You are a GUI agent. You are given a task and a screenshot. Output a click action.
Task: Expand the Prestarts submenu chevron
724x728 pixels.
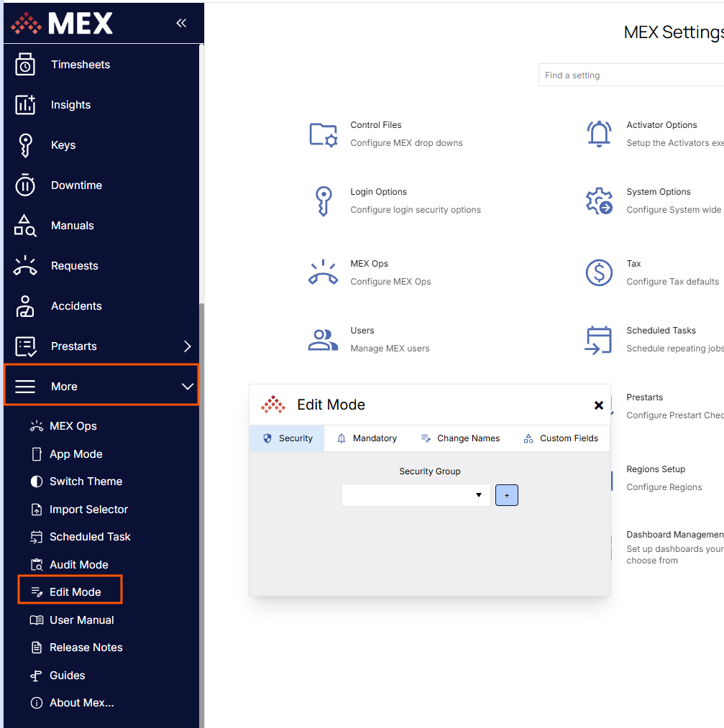[x=187, y=346]
